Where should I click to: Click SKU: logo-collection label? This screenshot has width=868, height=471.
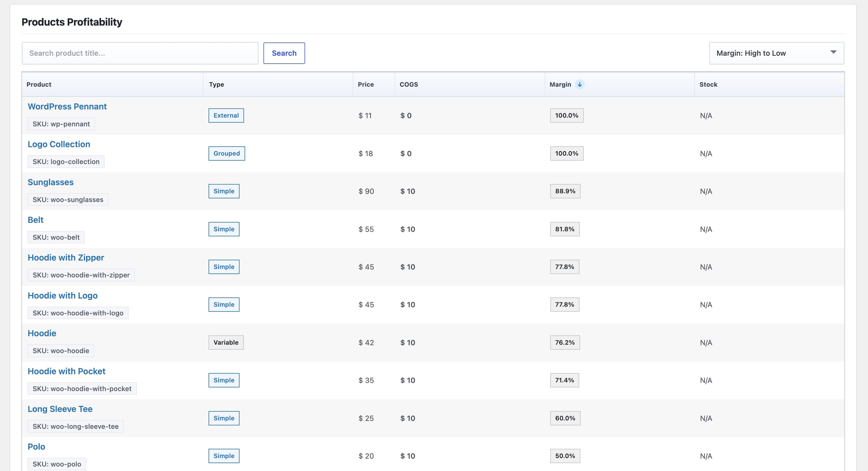pyautogui.click(x=66, y=162)
